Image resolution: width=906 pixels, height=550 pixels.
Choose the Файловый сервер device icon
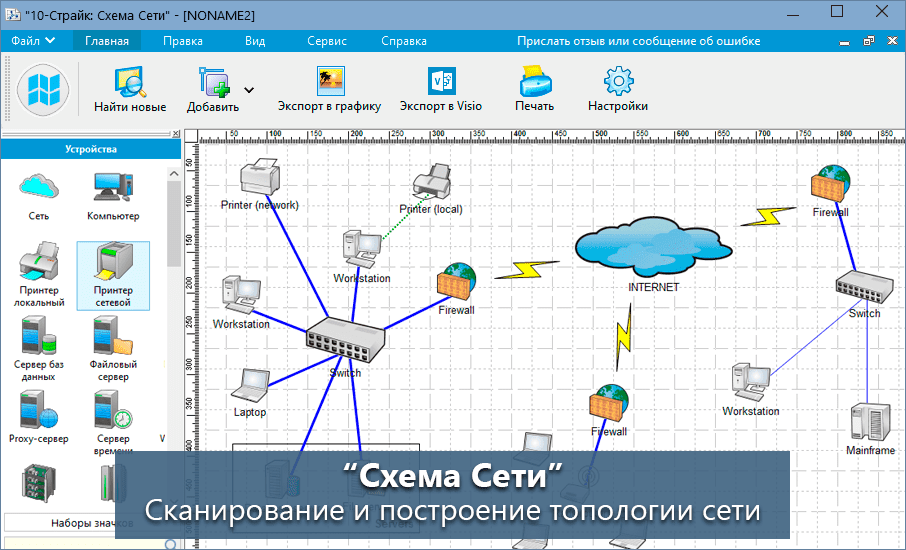(112, 338)
